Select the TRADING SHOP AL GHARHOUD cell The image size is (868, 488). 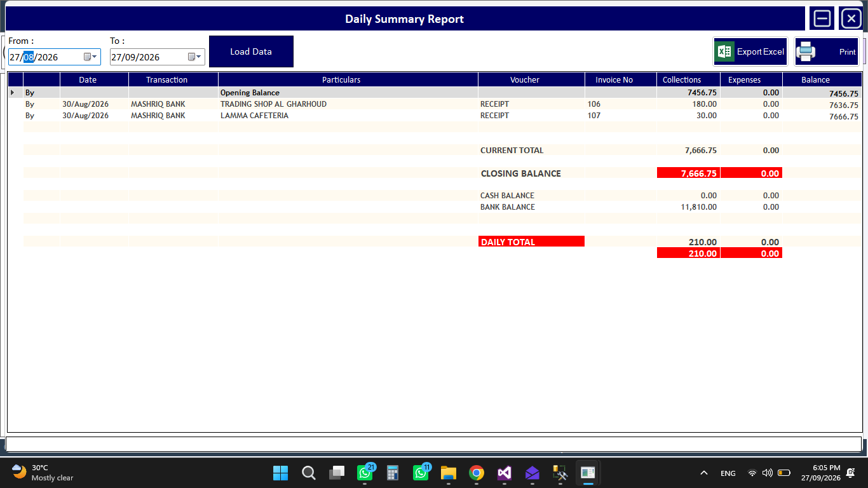[348, 104]
